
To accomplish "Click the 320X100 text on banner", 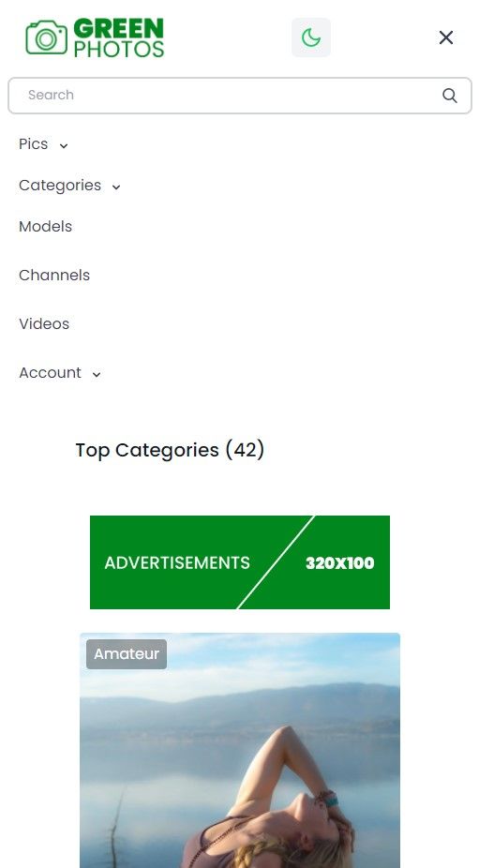I will pos(339,563).
